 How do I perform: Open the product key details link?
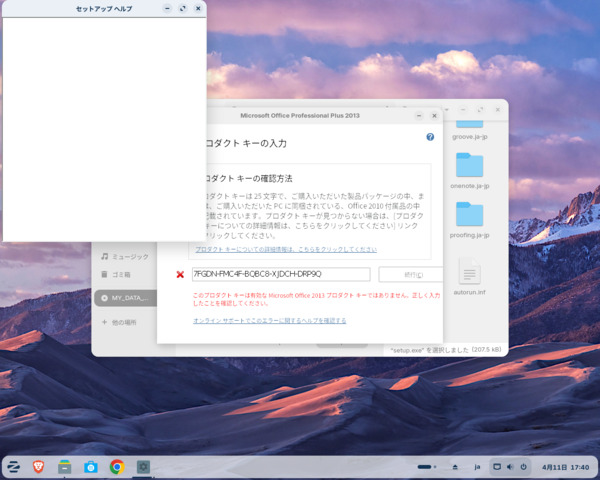(x=286, y=249)
